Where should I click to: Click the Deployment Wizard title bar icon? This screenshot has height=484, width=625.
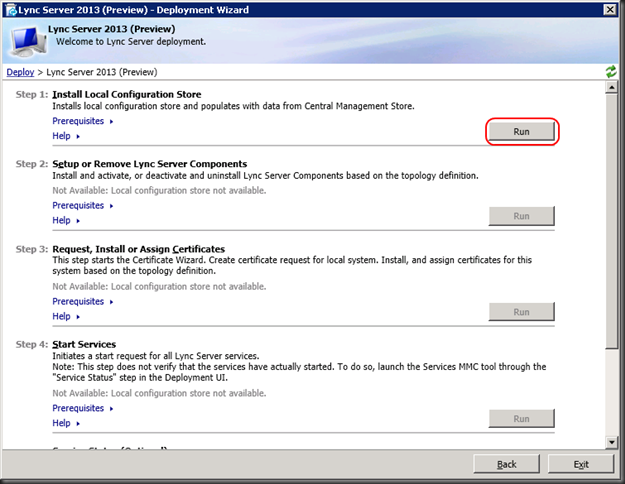11,10
